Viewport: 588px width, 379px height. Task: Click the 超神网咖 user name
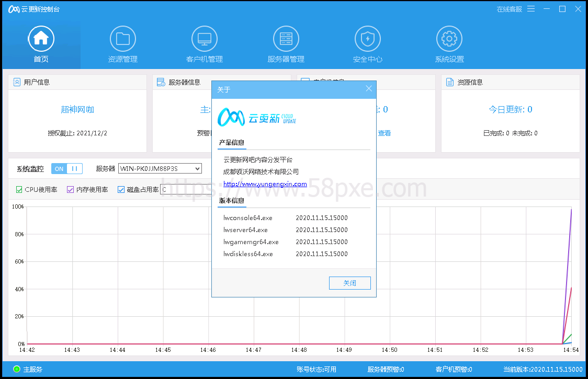(x=77, y=109)
